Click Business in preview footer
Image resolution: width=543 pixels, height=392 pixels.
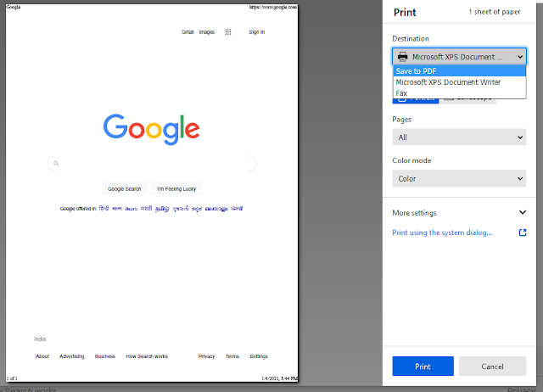pos(105,356)
